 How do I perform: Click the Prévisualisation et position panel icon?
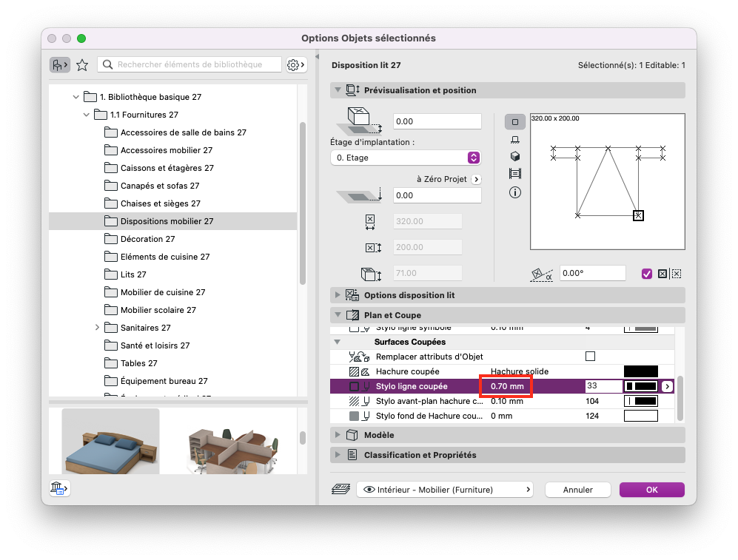coord(352,90)
